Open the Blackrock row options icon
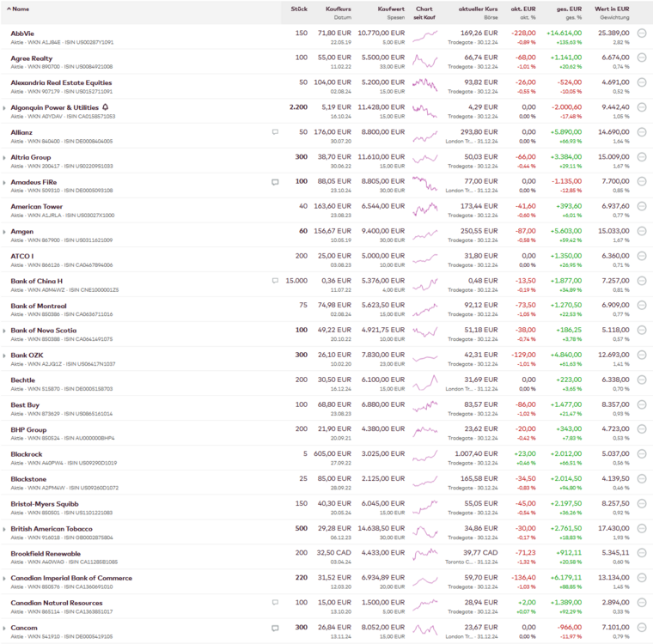Screen dimensions: 653x644 (642, 453)
